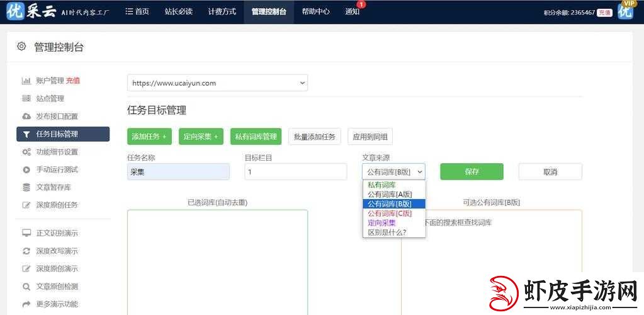644x315 pixels.
Task: Click the VIP avatar icon
Action: click(x=626, y=10)
